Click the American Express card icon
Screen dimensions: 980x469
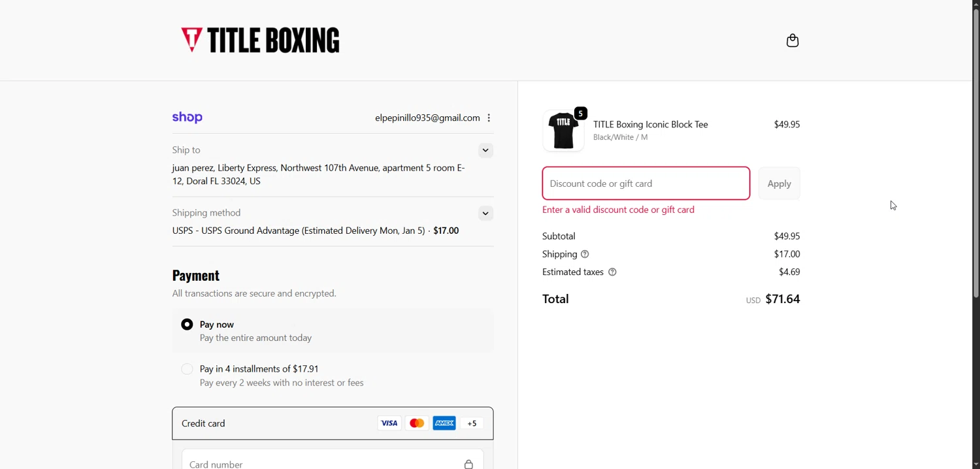pyautogui.click(x=444, y=423)
